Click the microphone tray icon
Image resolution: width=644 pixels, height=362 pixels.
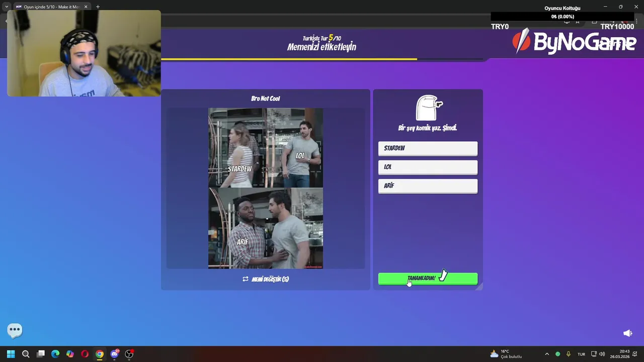[x=569, y=354]
